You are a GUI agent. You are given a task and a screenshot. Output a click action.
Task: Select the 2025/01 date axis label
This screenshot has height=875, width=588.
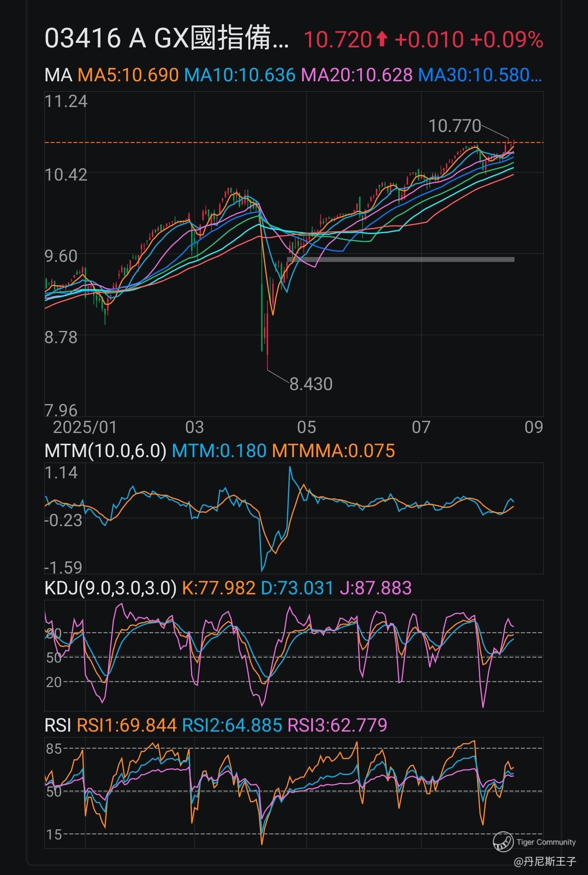point(85,427)
